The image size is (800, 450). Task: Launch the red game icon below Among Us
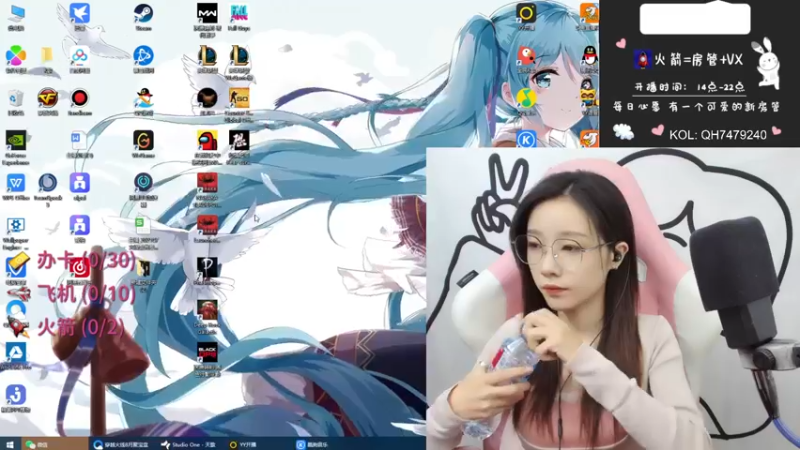pyautogui.click(x=207, y=183)
